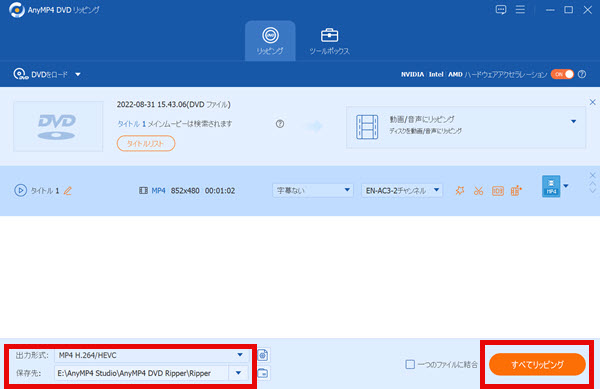Viewport: 600px width, 389px height.
Task: Open the enhance video icon
Action: tap(516, 190)
